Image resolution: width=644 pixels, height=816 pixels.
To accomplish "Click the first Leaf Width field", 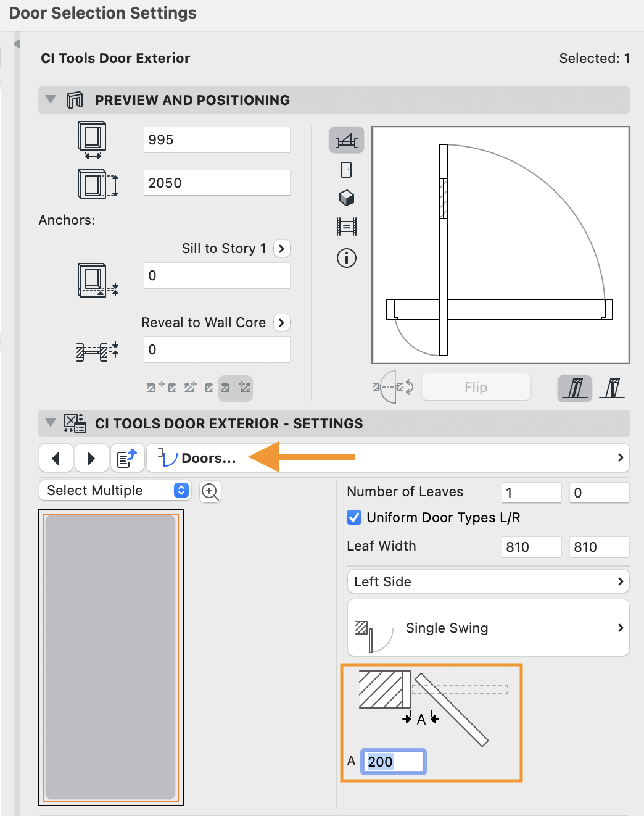I will point(532,547).
